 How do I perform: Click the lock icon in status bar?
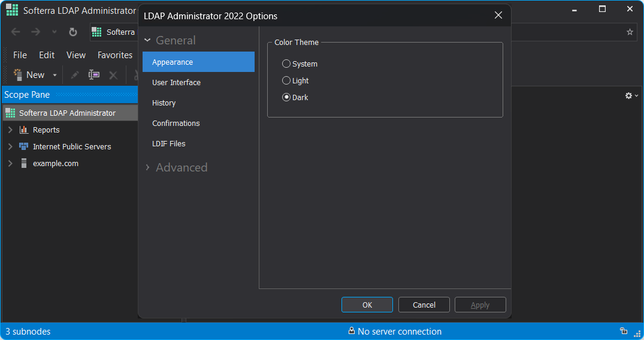[x=352, y=330]
